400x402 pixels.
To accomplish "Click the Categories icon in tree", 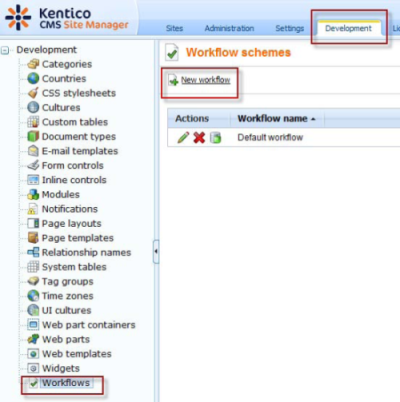I will tap(33, 64).
